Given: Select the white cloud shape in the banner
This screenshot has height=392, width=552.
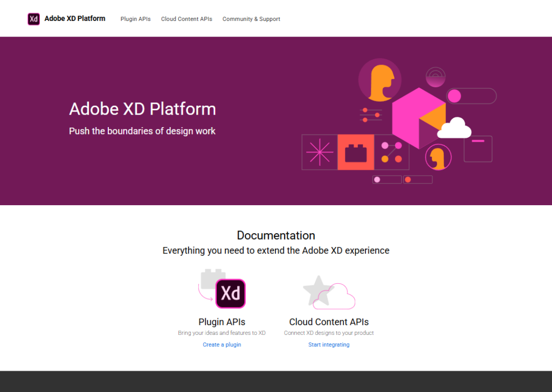Looking at the screenshot, I should pyautogui.click(x=454, y=129).
